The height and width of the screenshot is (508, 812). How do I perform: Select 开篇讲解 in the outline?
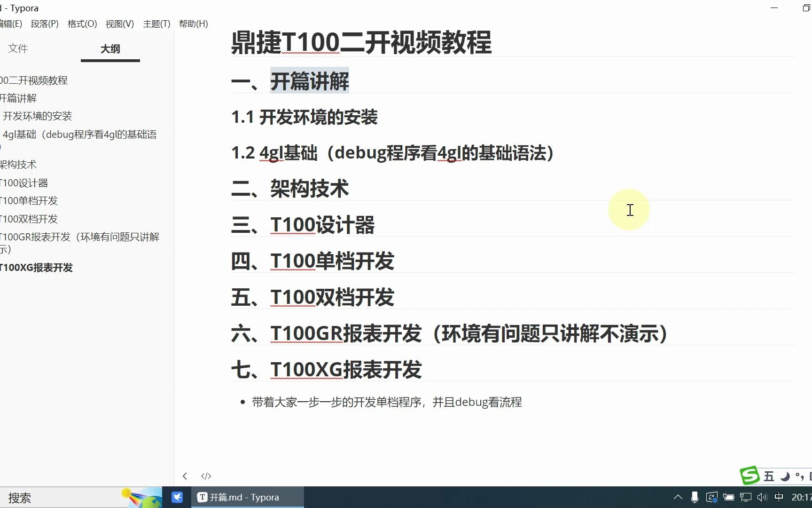pyautogui.click(x=18, y=98)
